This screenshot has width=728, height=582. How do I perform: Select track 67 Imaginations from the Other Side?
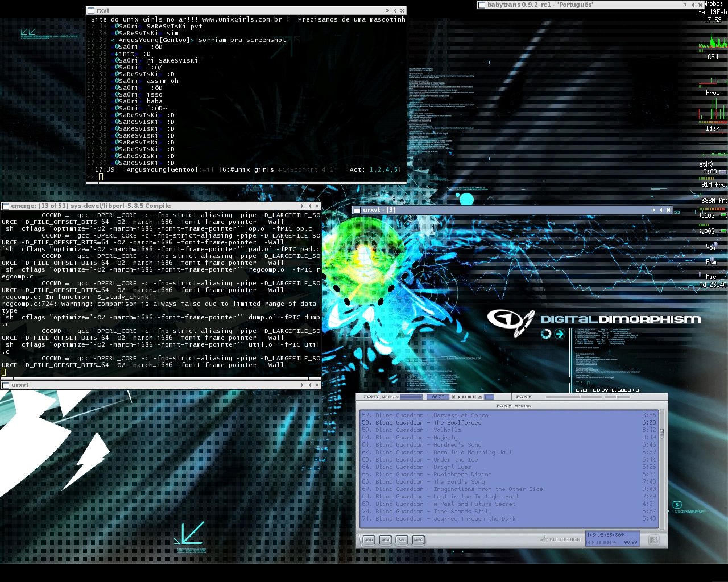(x=508, y=489)
